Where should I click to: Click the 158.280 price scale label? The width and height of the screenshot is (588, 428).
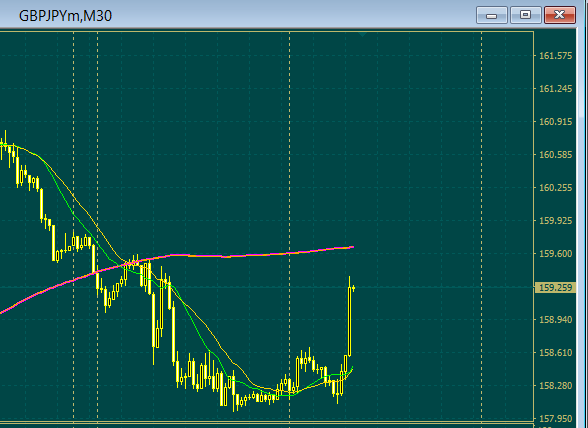[x=555, y=386]
